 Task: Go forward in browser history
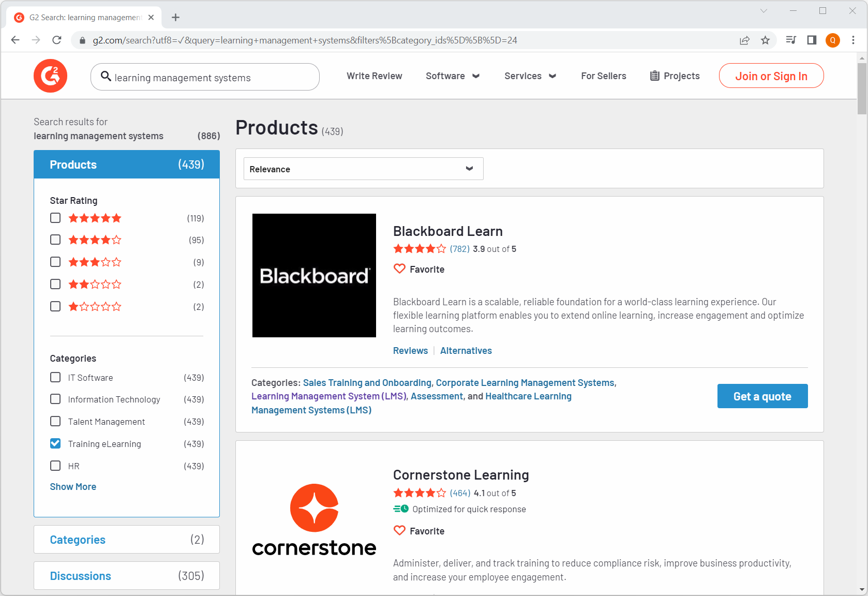click(x=36, y=40)
